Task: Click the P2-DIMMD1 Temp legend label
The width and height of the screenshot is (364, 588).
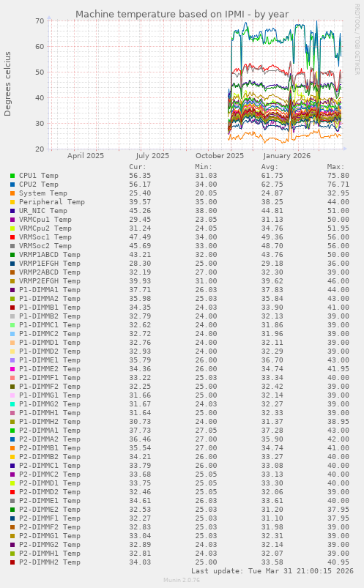Action: click(x=50, y=483)
